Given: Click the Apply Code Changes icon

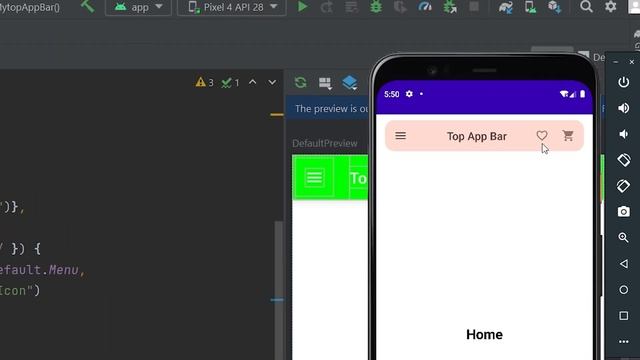Looking at the screenshot, I should pos(351,7).
